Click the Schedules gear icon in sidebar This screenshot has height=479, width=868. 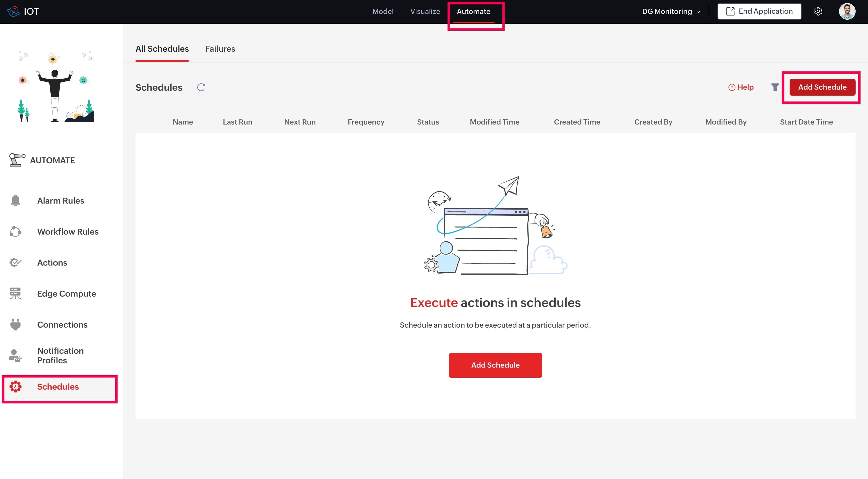[x=16, y=387]
